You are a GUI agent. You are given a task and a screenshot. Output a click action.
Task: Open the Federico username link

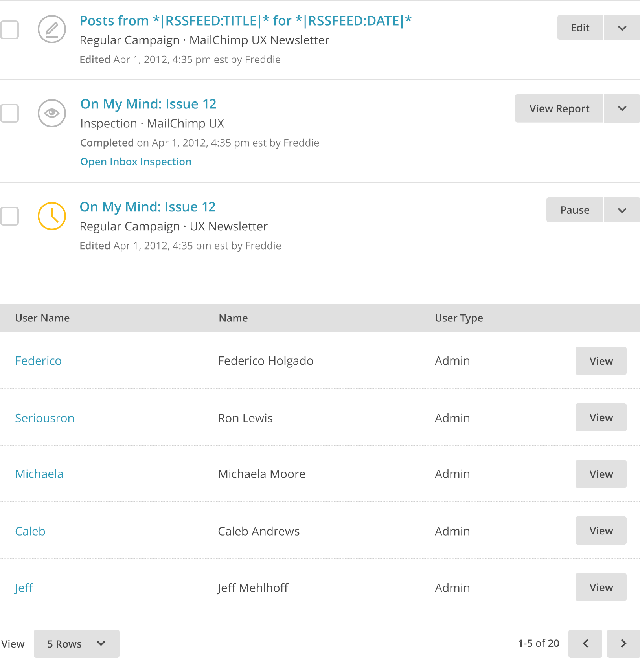coord(39,361)
